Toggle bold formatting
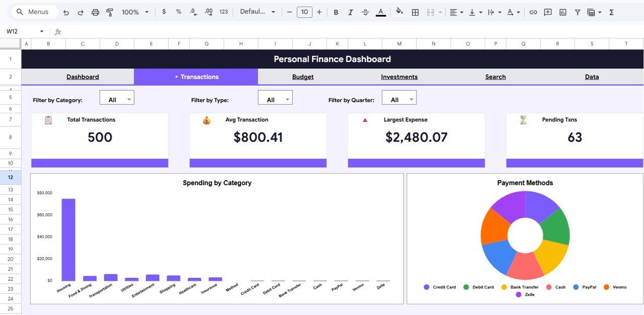This screenshot has height=315, width=644. point(336,12)
